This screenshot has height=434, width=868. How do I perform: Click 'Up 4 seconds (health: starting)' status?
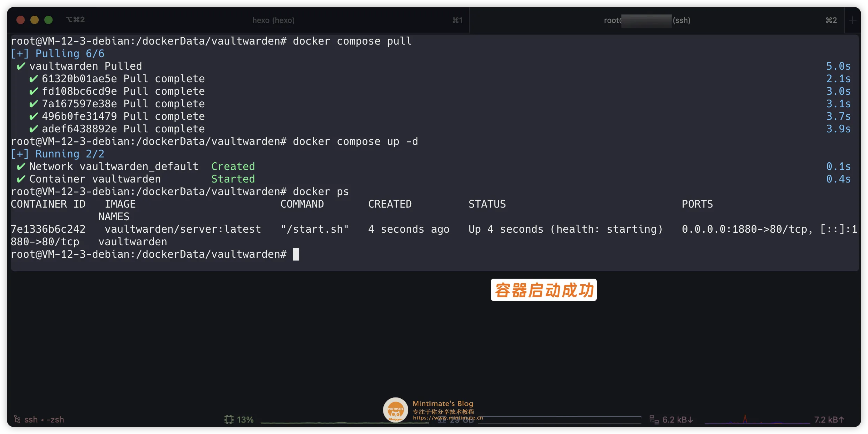pyautogui.click(x=565, y=229)
